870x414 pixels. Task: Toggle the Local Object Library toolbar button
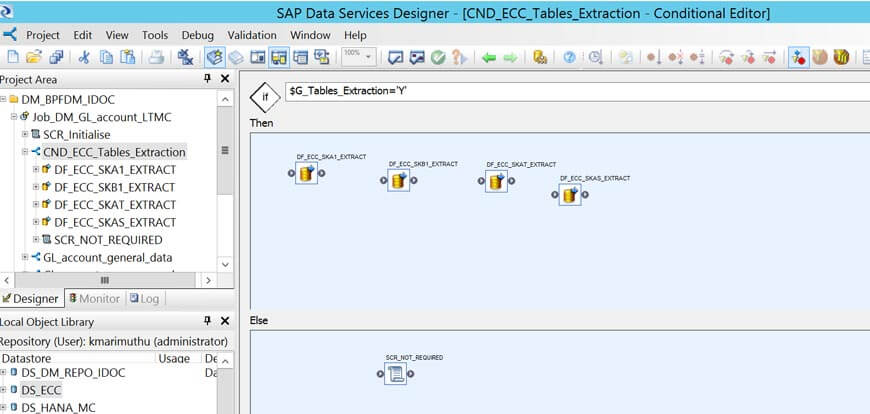pyautogui.click(x=215, y=57)
